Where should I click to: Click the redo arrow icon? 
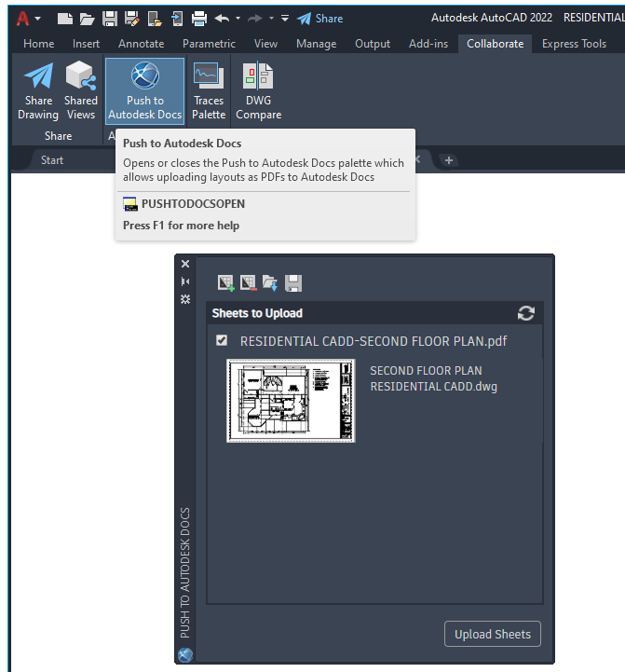tap(255, 19)
